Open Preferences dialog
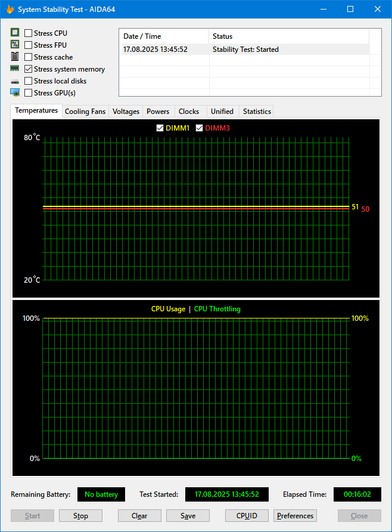Image resolution: width=392 pixels, height=532 pixels. [295, 516]
